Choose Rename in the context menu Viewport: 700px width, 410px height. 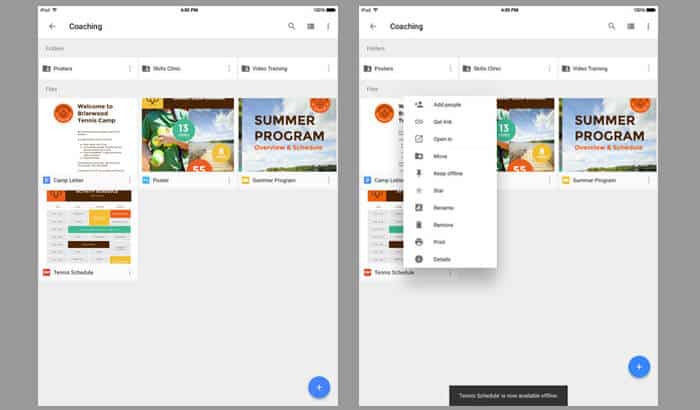point(450,208)
